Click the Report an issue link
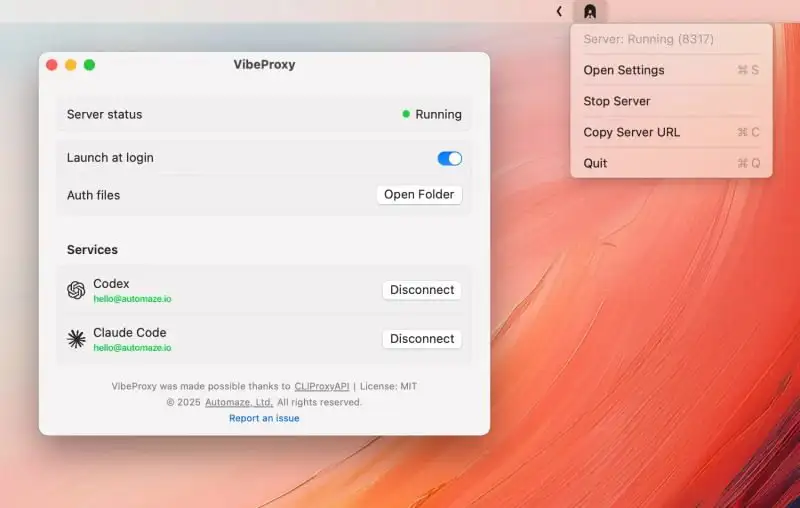The height and width of the screenshot is (508, 800). point(264,418)
